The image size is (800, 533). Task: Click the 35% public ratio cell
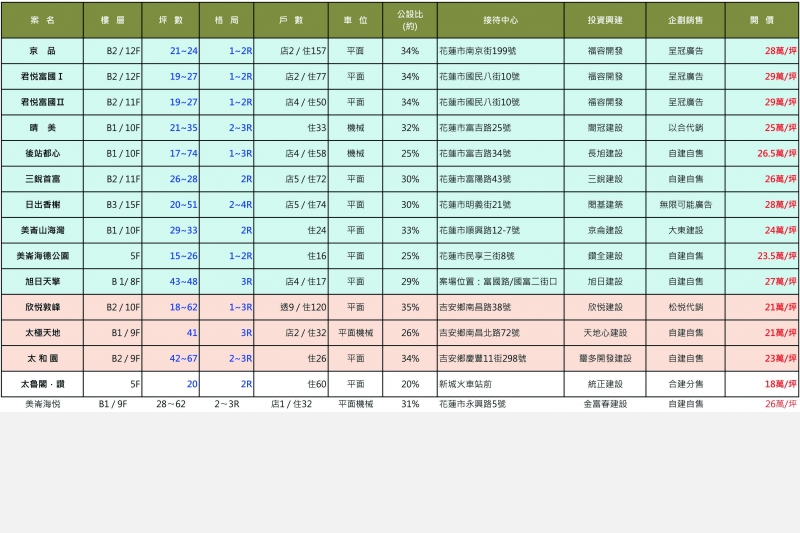[410, 307]
